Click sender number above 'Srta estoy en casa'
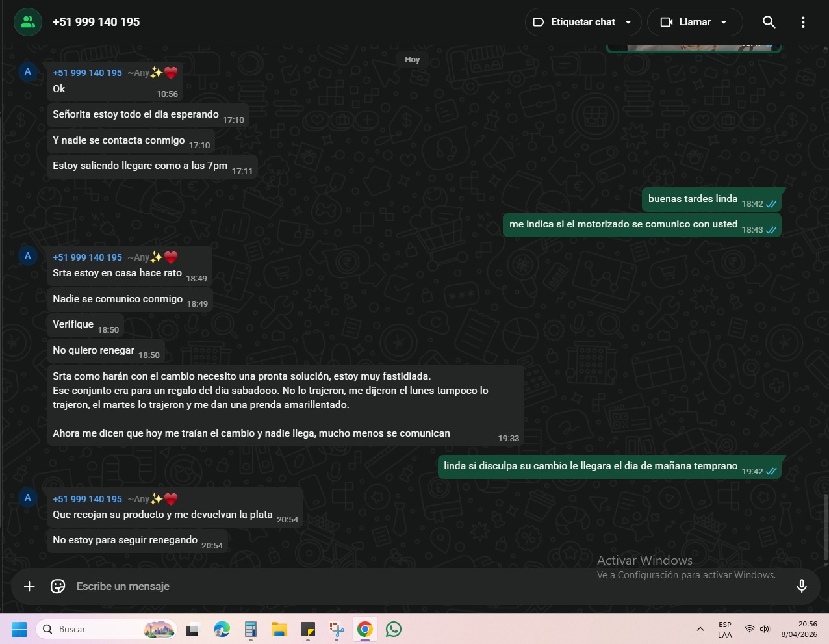 tap(87, 257)
